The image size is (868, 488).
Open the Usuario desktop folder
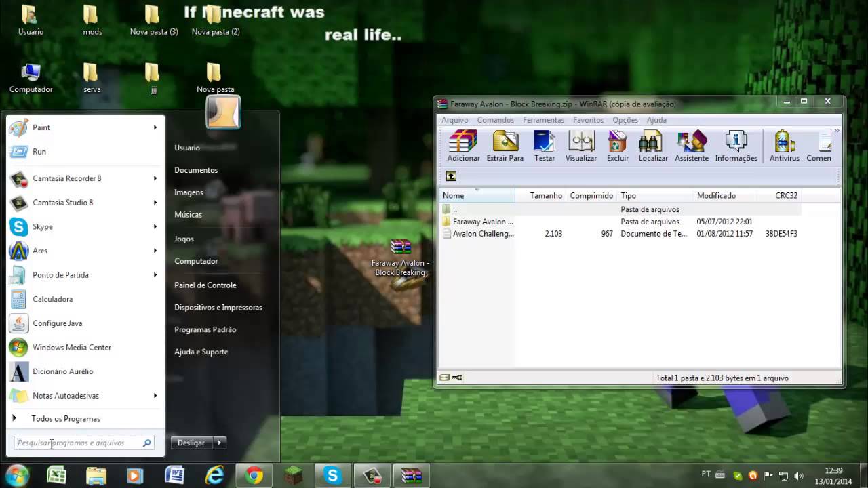pyautogui.click(x=31, y=20)
